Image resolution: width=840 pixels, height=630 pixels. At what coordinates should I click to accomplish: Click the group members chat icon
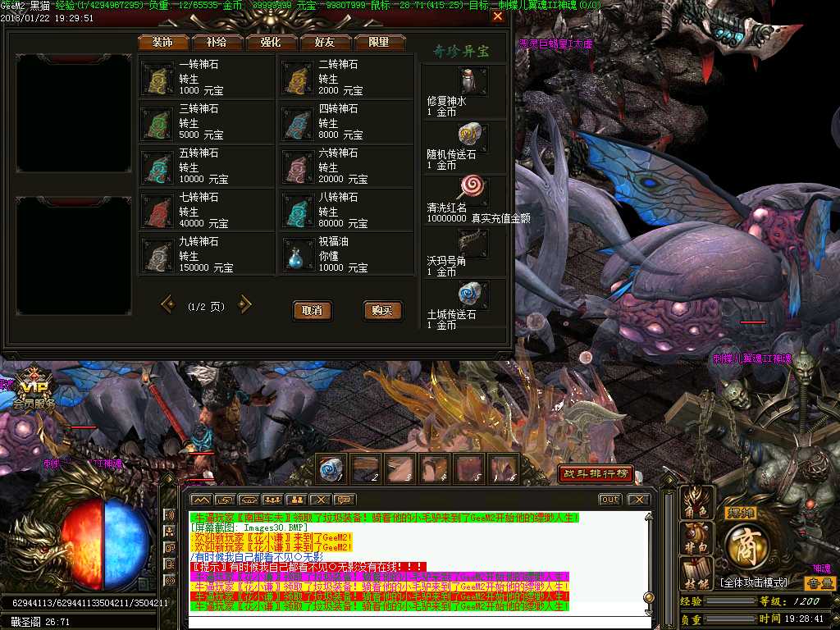272,500
